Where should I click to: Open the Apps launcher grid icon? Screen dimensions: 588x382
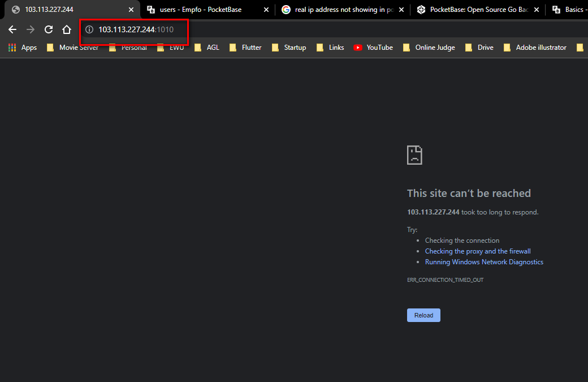point(11,47)
